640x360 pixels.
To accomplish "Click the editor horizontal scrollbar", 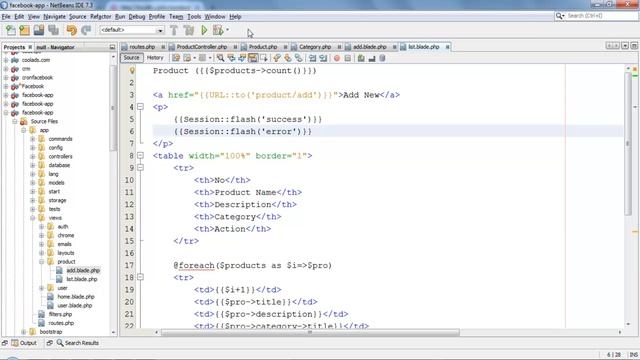I will pos(310,333).
